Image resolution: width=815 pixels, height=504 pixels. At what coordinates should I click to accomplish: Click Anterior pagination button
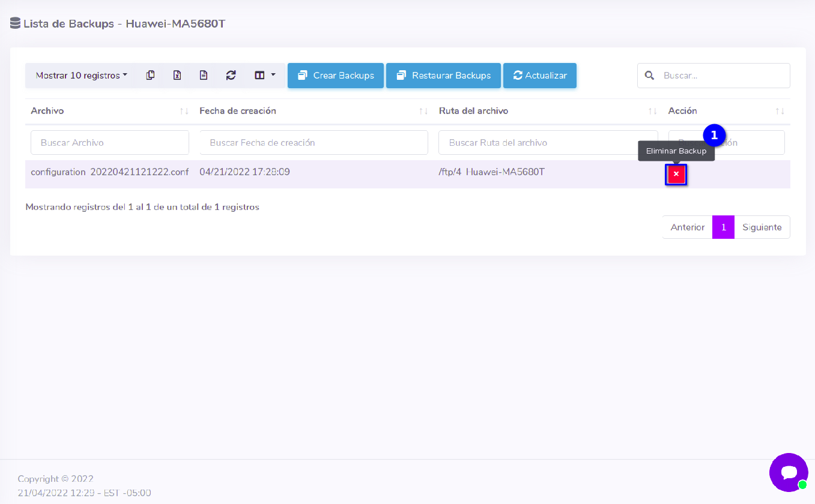687,227
